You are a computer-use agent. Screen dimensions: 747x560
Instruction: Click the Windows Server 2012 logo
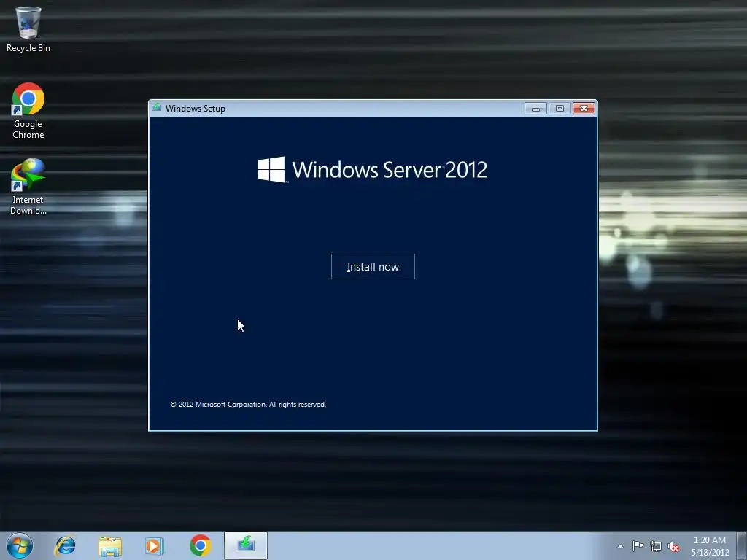coord(373,169)
